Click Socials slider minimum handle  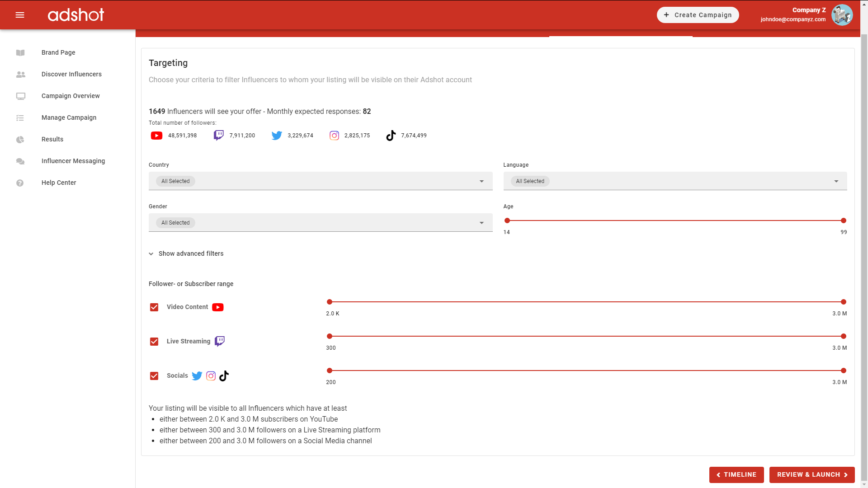click(x=330, y=371)
